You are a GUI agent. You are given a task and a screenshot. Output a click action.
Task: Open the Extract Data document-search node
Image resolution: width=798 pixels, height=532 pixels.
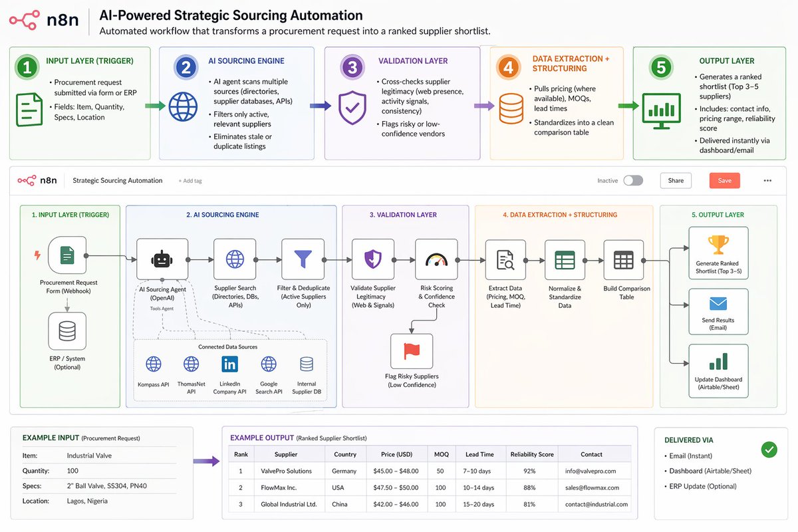(505, 260)
